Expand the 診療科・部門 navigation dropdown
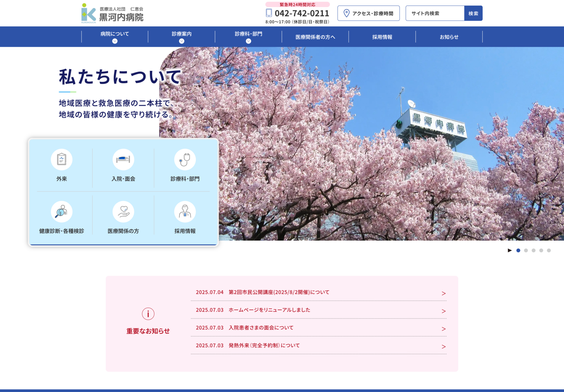The height and width of the screenshot is (392, 564). tap(248, 41)
